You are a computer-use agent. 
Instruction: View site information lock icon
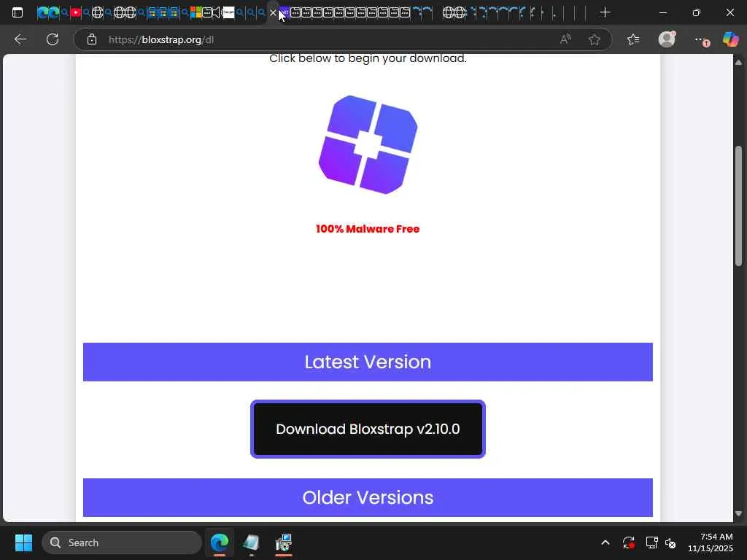92,39
